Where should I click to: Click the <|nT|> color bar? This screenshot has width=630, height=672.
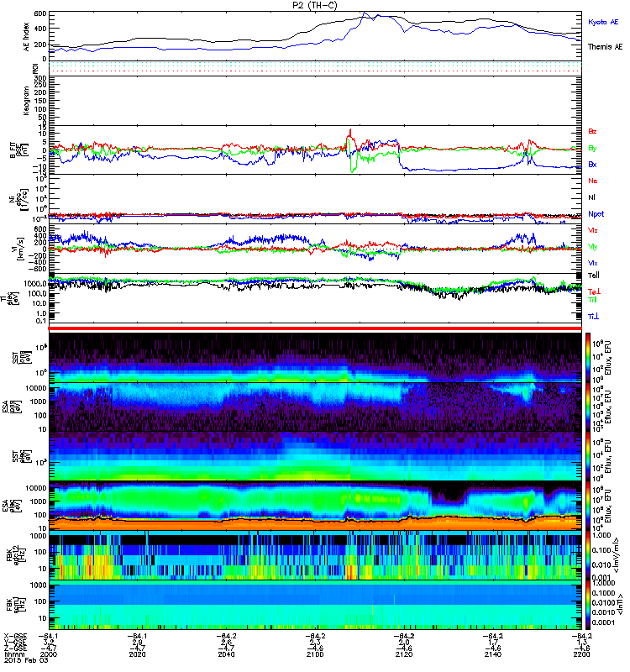(588, 605)
